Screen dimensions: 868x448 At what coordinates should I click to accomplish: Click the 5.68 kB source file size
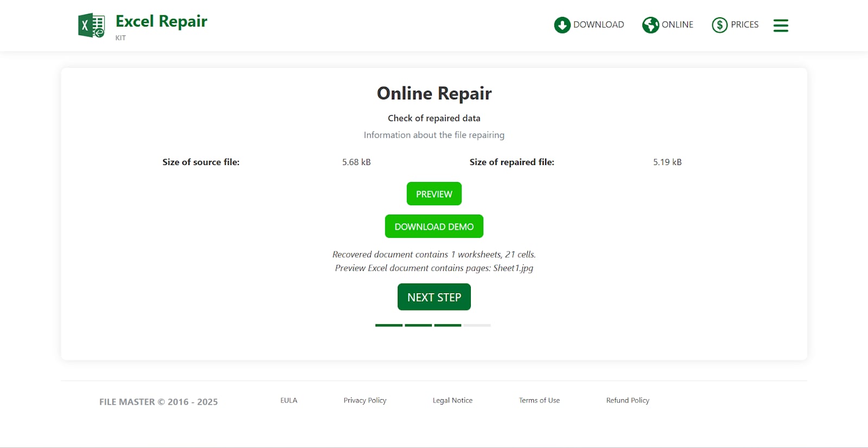pyautogui.click(x=356, y=162)
